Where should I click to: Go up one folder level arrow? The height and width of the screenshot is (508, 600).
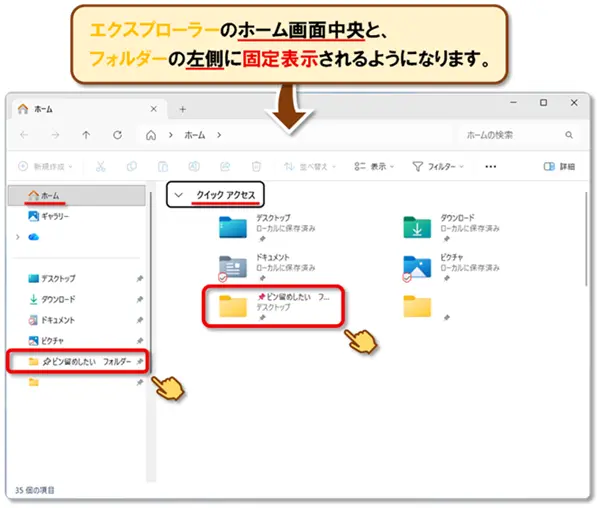coord(86,135)
